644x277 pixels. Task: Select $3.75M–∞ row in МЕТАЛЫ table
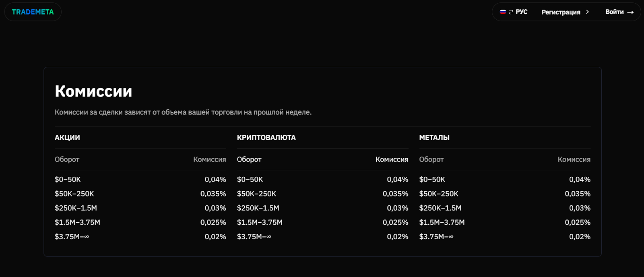click(x=505, y=237)
